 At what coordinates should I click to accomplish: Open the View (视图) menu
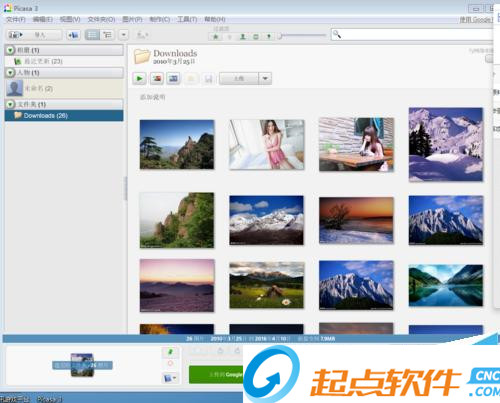point(70,19)
